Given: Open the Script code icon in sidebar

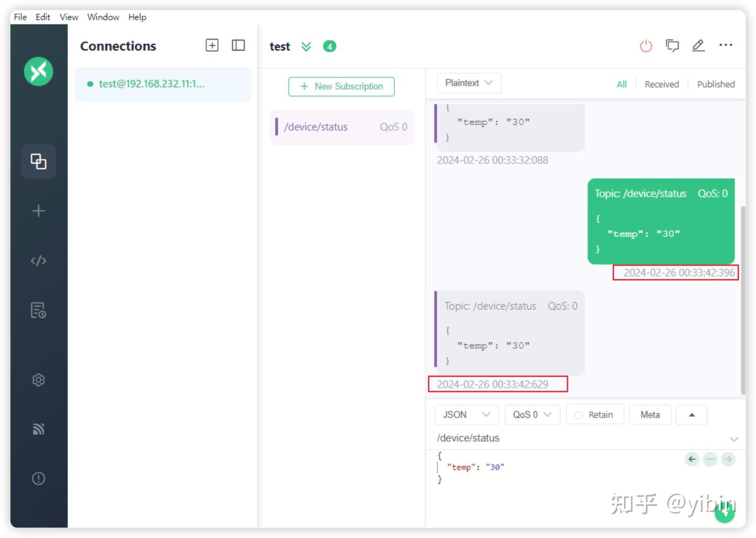Looking at the screenshot, I should [x=38, y=261].
